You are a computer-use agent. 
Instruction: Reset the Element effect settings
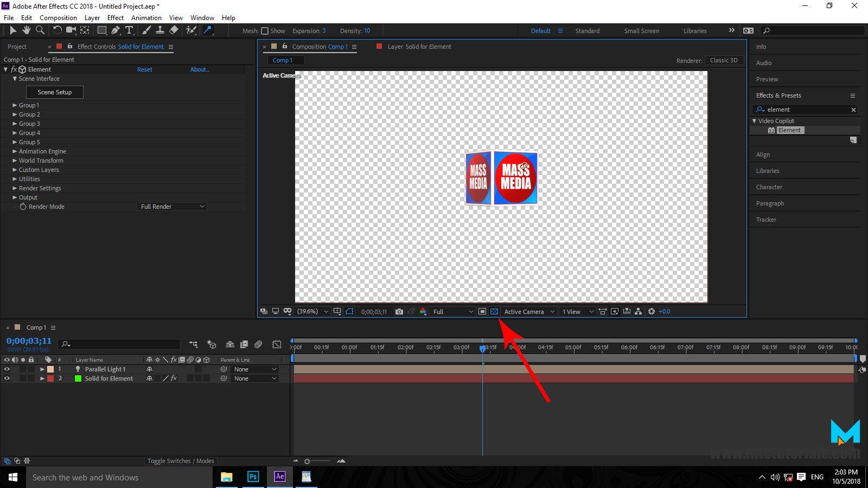click(x=144, y=69)
